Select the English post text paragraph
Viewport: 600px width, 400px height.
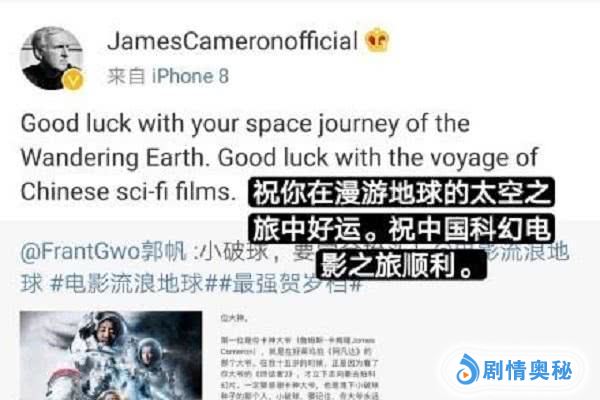pos(280,158)
